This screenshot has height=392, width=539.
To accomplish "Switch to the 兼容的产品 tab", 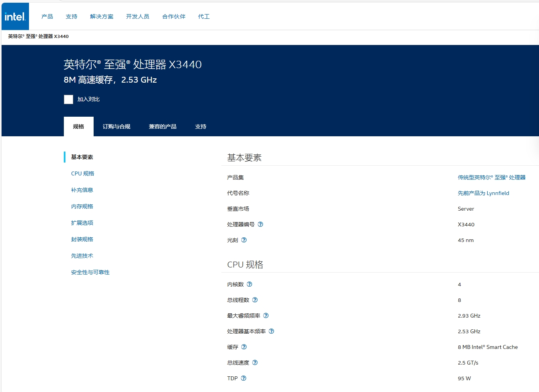I will [x=163, y=126].
